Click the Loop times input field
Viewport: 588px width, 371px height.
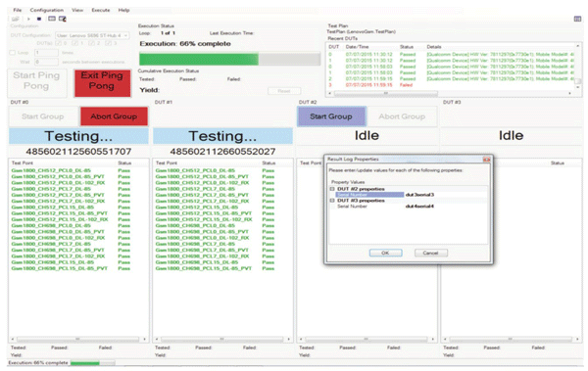[x=46, y=53]
